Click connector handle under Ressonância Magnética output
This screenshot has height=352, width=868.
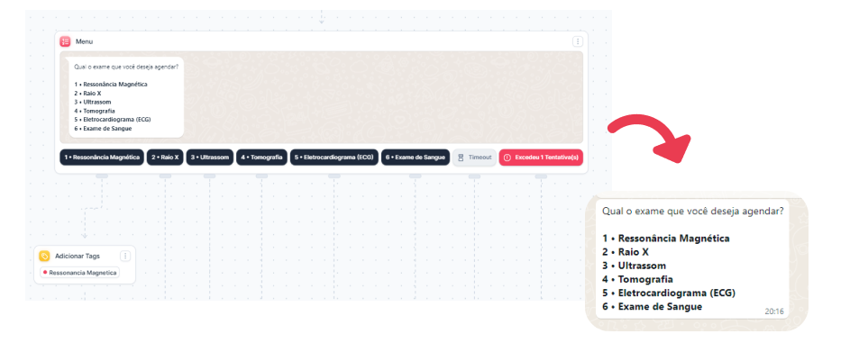coord(102,176)
